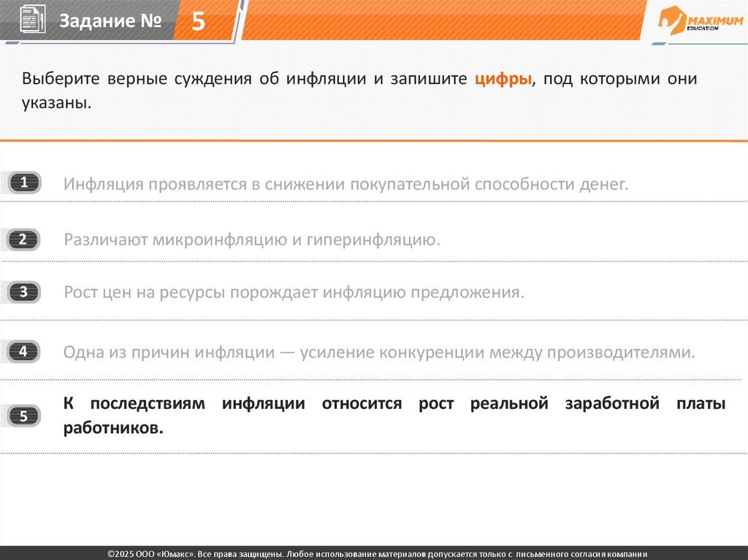Click statement about микроинфляцию и гиперинфляцию

pyautogui.click(x=252, y=239)
